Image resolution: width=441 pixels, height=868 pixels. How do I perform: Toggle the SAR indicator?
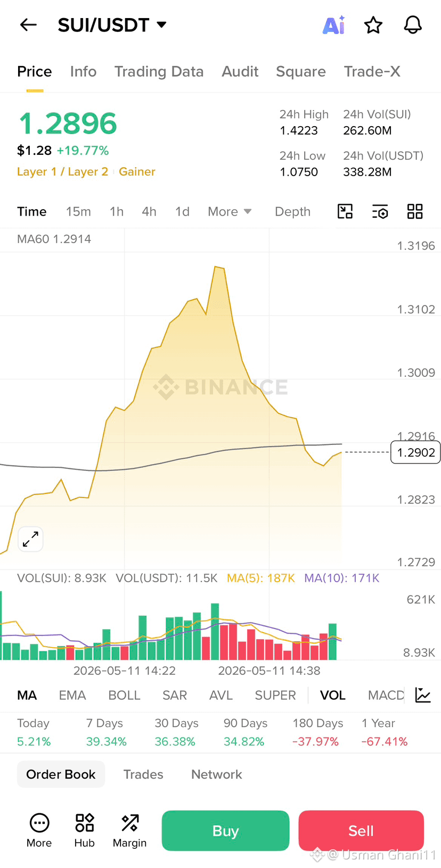coord(175,696)
